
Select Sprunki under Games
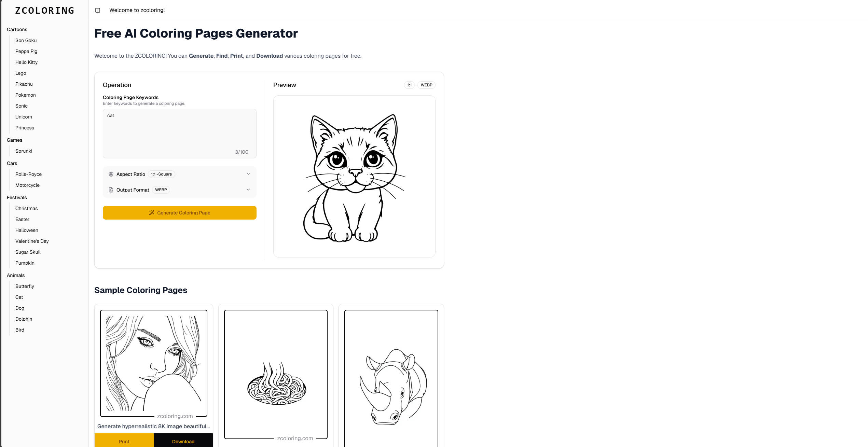tap(24, 151)
